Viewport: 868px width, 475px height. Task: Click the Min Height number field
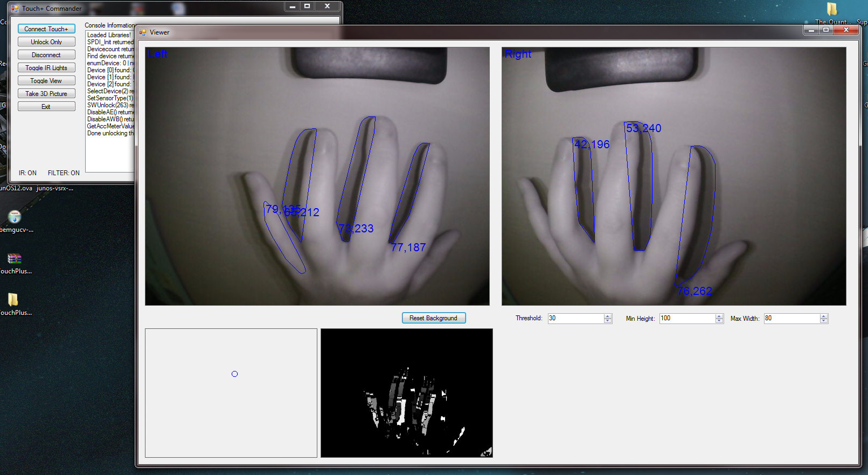(x=686, y=318)
